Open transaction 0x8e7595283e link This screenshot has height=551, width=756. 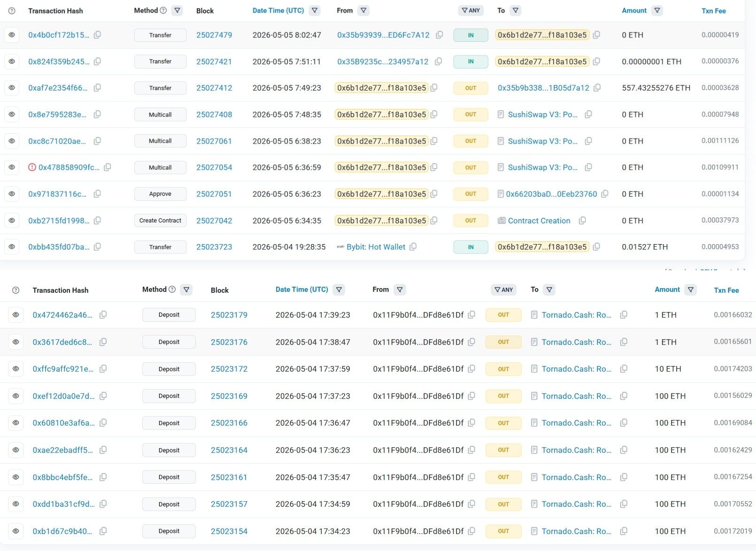point(57,115)
